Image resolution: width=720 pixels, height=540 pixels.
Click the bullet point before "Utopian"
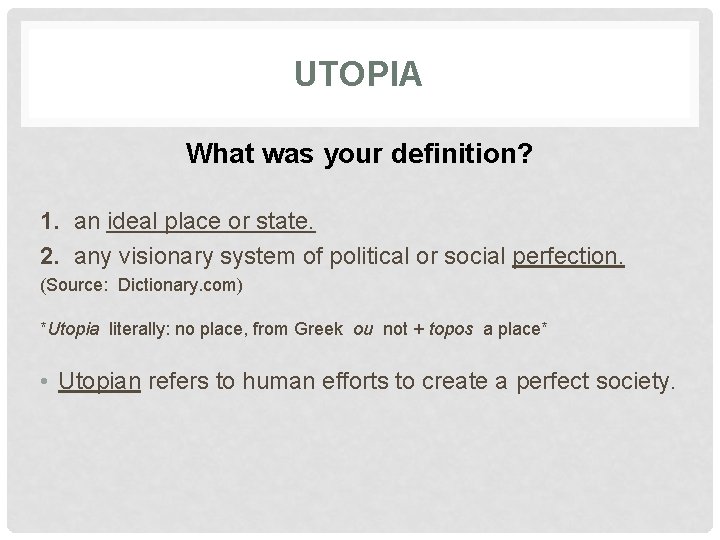tap(45, 383)
